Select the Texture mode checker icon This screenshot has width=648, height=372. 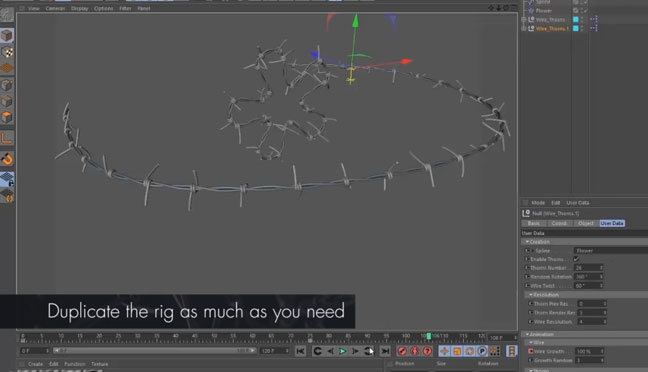7,52
